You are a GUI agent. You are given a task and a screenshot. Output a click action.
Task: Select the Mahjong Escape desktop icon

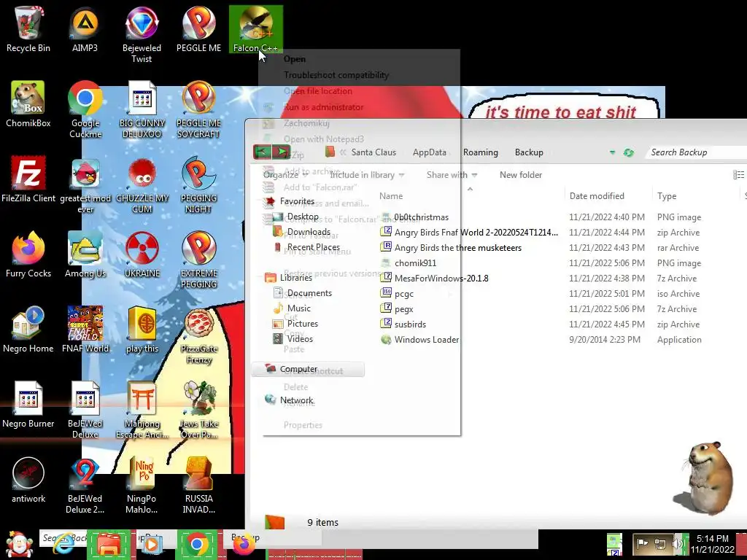[x=142, y=411]
